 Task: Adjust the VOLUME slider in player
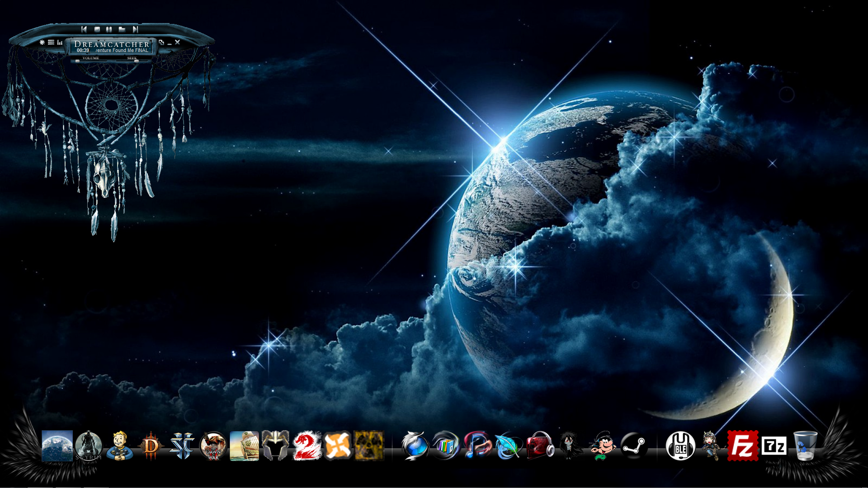coord(91,61)
